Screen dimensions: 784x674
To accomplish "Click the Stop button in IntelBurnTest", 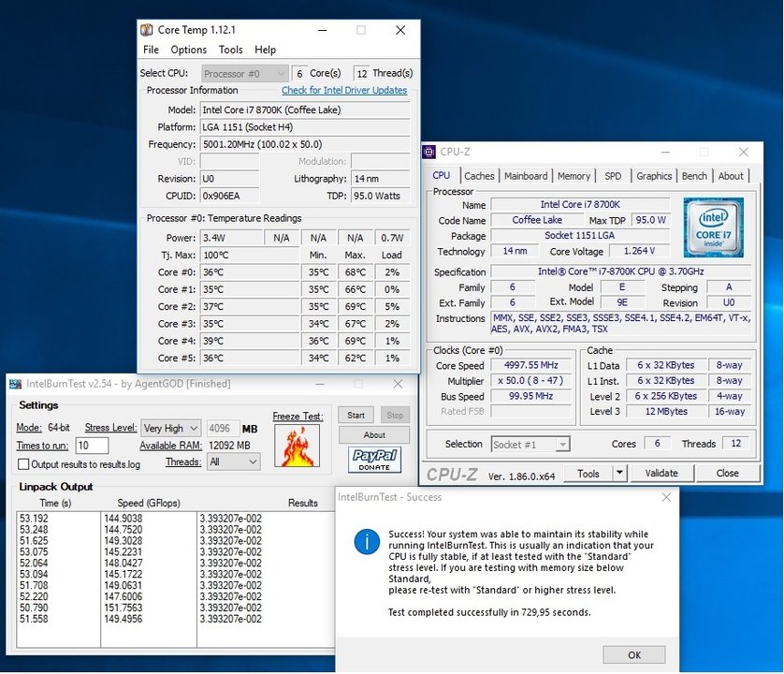I will pos(395,416).
